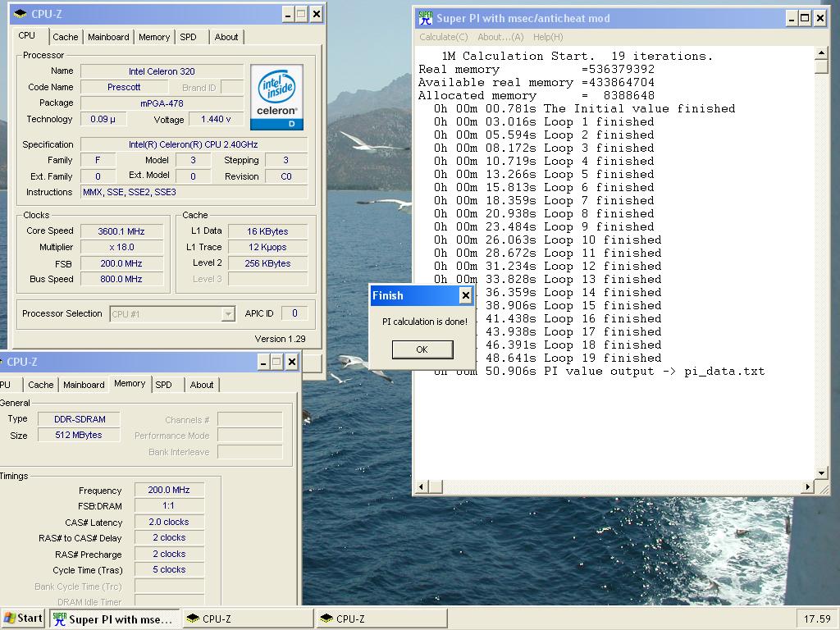Click the Level 2 value 256 KBytes
This screenshot has height=630, width=840.
tap(268, 263)
